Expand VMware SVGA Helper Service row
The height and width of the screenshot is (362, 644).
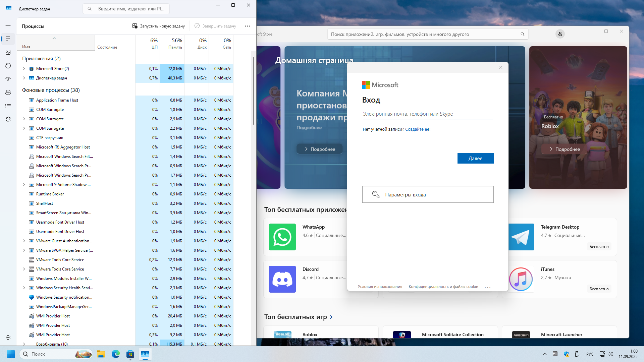(x=24, y=250)
